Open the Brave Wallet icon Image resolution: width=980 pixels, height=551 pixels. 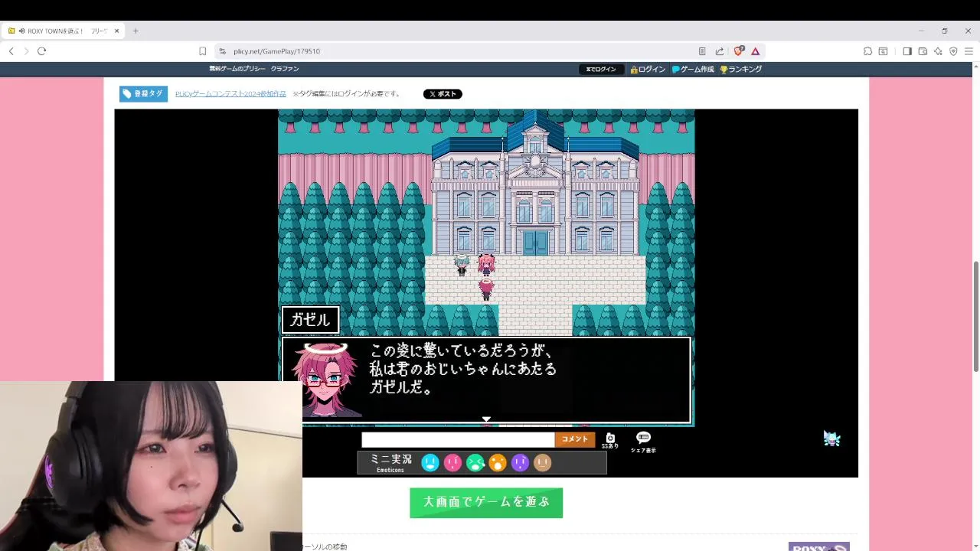[x=923, y=51]
